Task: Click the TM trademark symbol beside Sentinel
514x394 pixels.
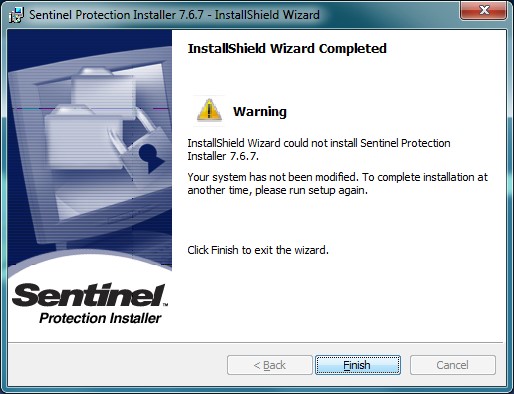Action: tap(165, 305)
